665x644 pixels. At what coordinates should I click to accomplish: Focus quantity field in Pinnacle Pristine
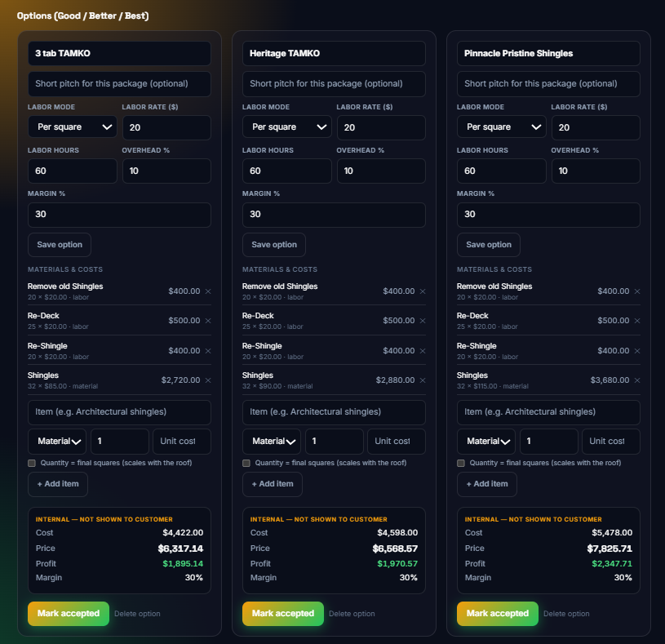(549, 442)
